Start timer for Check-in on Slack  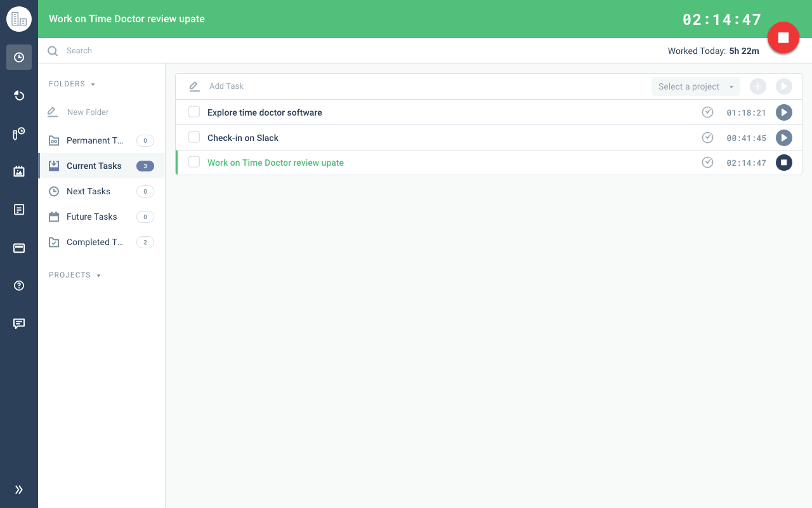click(784, 138)
